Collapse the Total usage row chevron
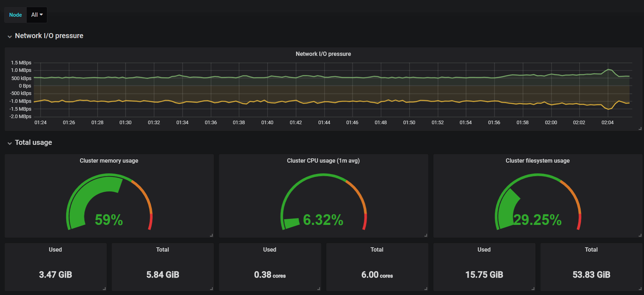This screenshot has width=644, height=295. coord(10,143)
